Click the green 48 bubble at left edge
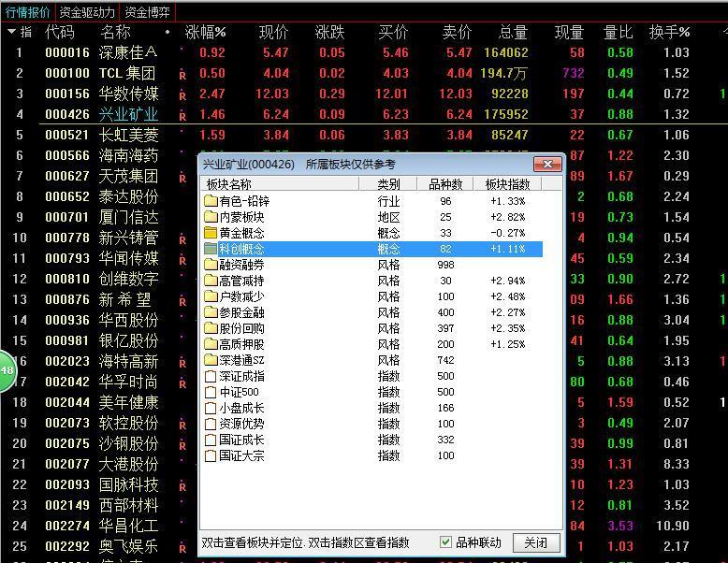Image resolution: width=728 pixels, height=563 pixels. [7, 371]
